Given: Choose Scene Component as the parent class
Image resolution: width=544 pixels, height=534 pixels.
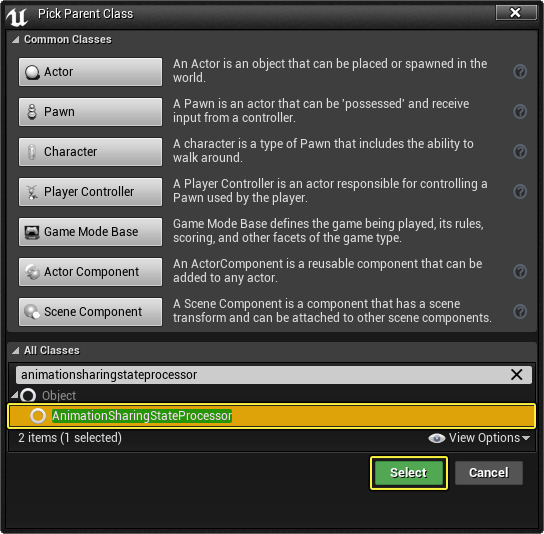Looking at the screenshot, I should click(x=90, y=312).
